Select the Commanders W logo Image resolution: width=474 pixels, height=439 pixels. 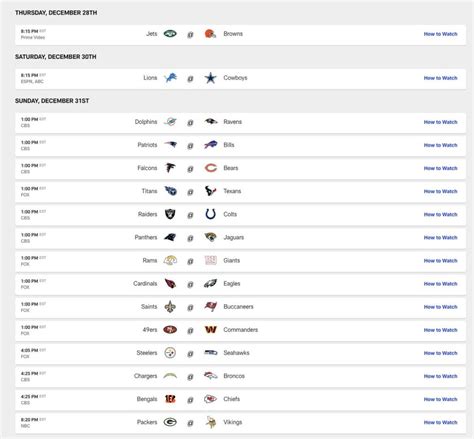click(211, 330)
